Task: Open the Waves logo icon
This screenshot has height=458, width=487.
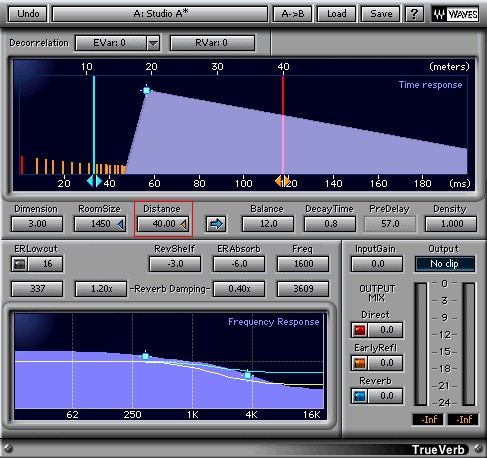Action: click(455, 14)
